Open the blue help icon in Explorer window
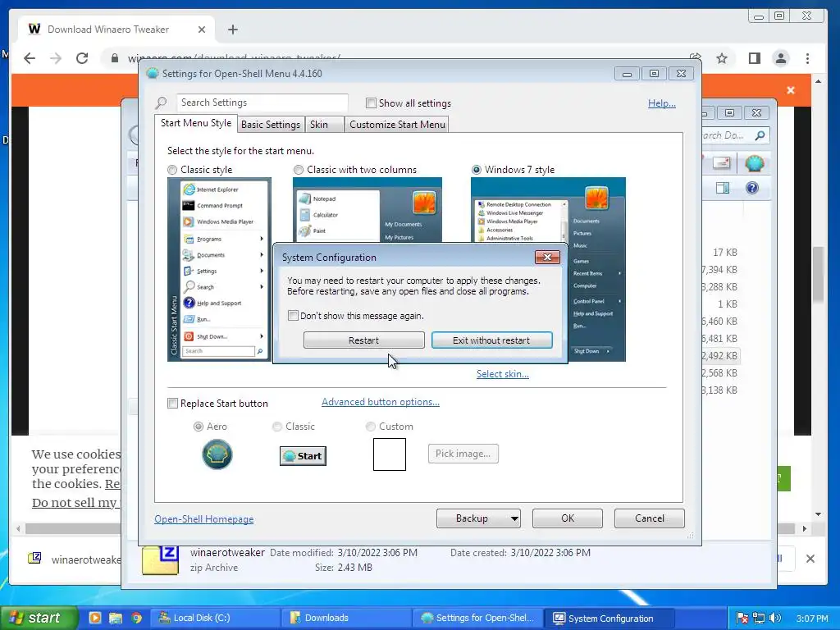The height and width of the screenshot is (630, 840). pyautogui.click(x=752, y=188)
